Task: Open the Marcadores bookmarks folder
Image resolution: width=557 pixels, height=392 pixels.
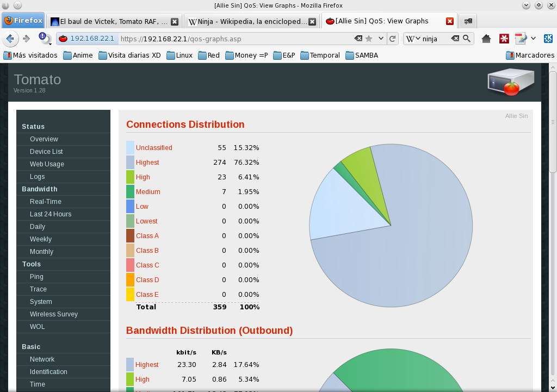Action: pyautogui.click(x=529, y=55)
